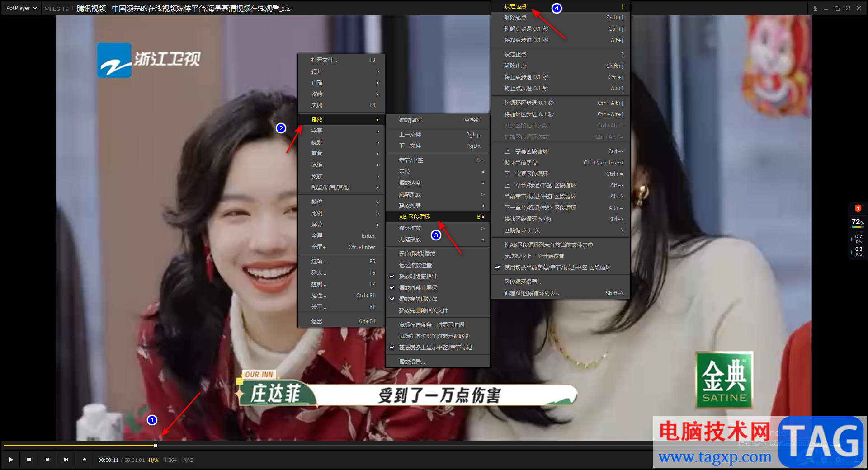Expand the 打开 submenu

click(x=341, y=71)
